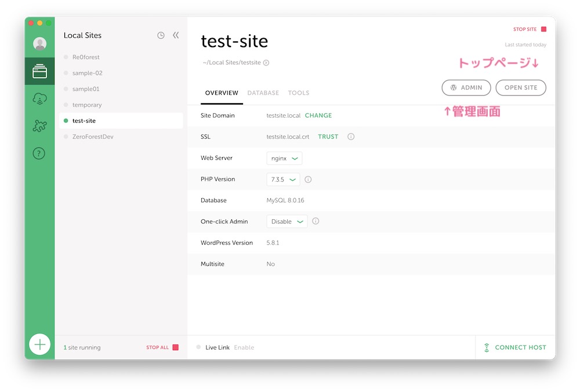Viewport: 580px width, 392px height.
Task: Enable the Live Link
Action: click(244, 347)
